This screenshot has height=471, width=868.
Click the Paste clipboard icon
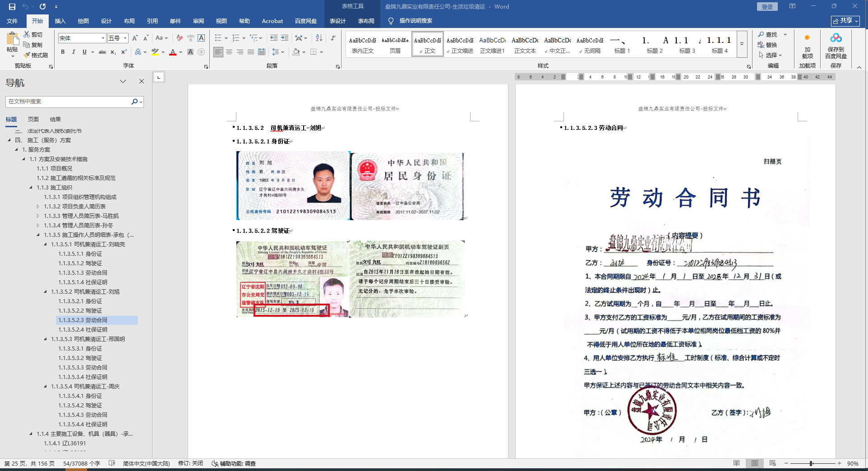pos(12,39)
